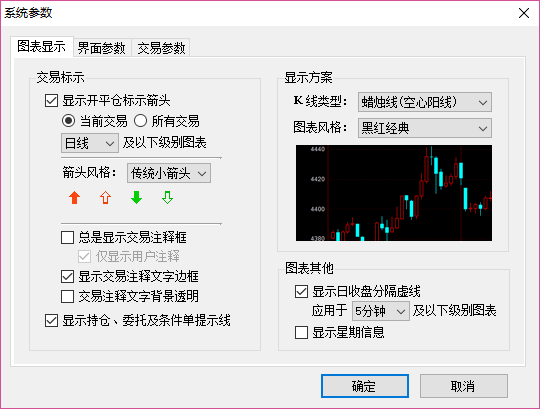Switch to the 界面参数 tab
The width and height of the screenshot is (540, 409).
pyautogui.click(x=102, y=48)
